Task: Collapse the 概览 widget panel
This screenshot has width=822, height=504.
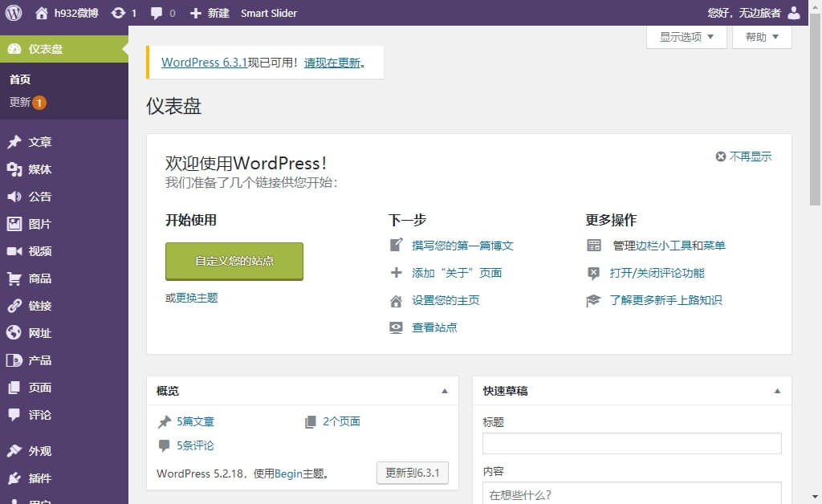Action: click(445, 391)
